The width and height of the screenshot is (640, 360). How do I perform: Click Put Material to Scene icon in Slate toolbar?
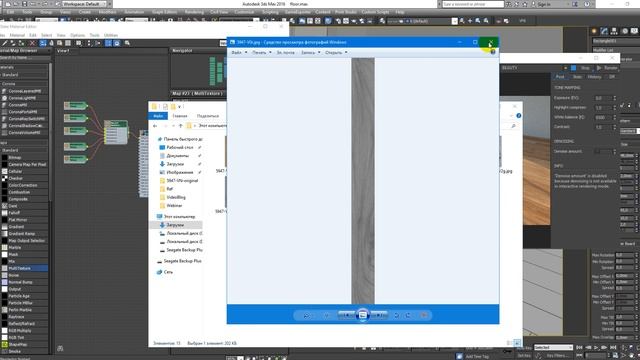(13, 43)
